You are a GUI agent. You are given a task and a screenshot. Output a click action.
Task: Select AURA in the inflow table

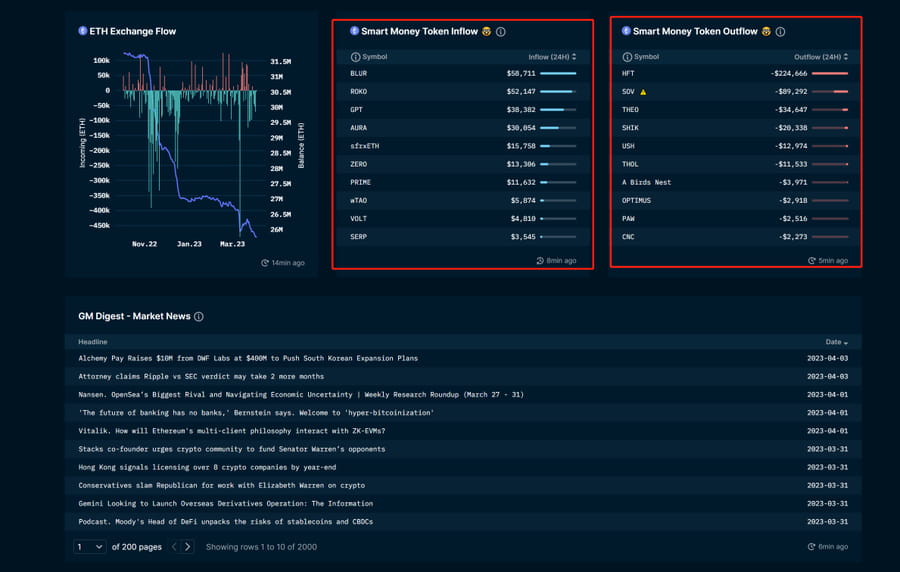(358, 128)
